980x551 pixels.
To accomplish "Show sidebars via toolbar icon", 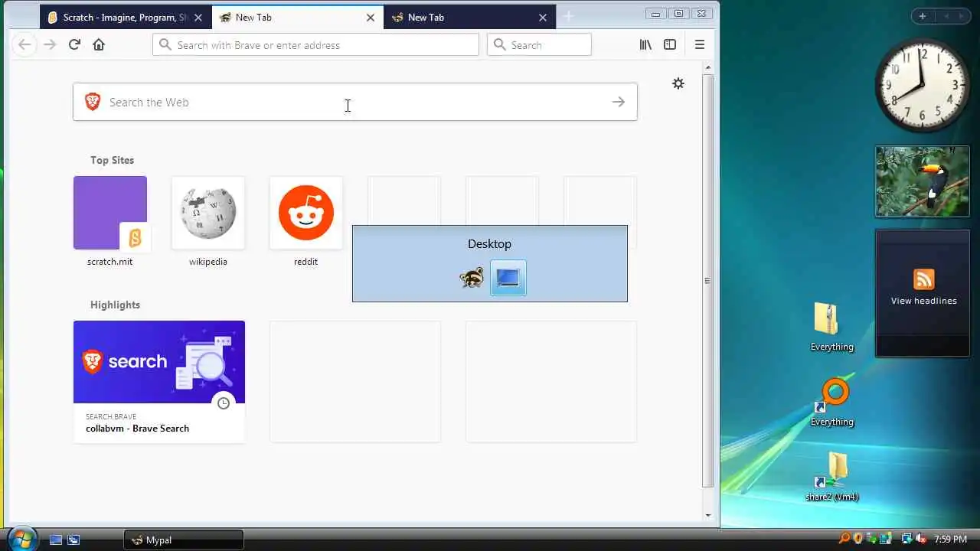I will click(x=670, y=44).
